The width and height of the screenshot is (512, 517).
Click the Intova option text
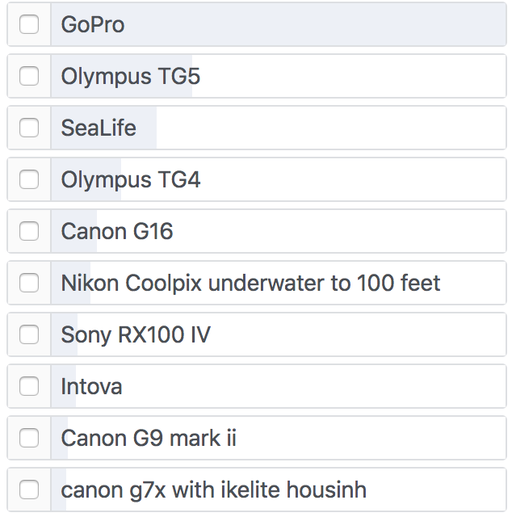91,387
